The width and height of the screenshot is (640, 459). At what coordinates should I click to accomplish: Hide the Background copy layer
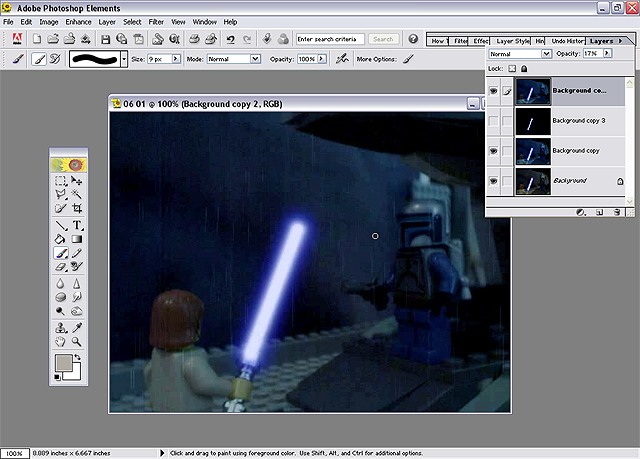coord(493,151)
